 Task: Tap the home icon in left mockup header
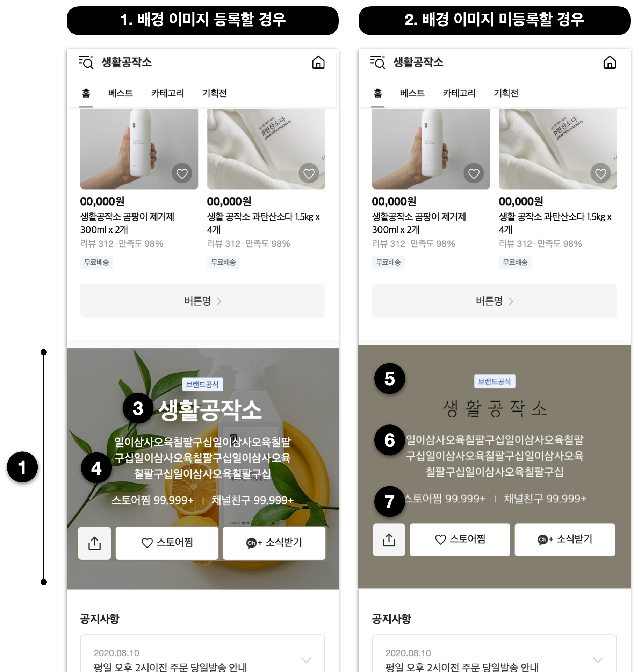(x=318, y=63)
